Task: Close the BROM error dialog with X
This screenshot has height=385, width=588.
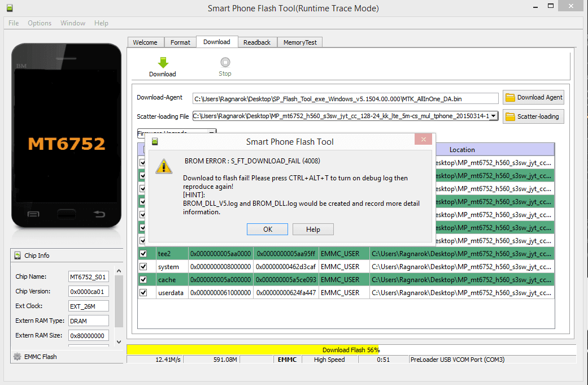Action: 424,140
